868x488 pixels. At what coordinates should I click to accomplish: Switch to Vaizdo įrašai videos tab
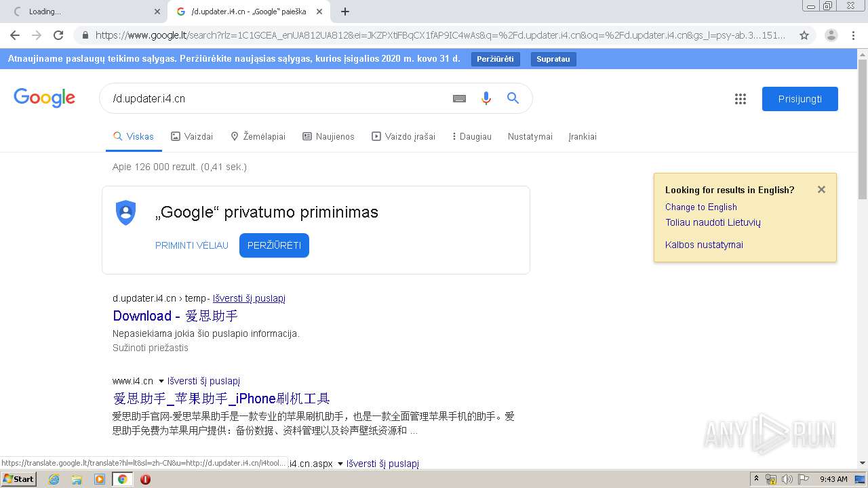[403, 136]
